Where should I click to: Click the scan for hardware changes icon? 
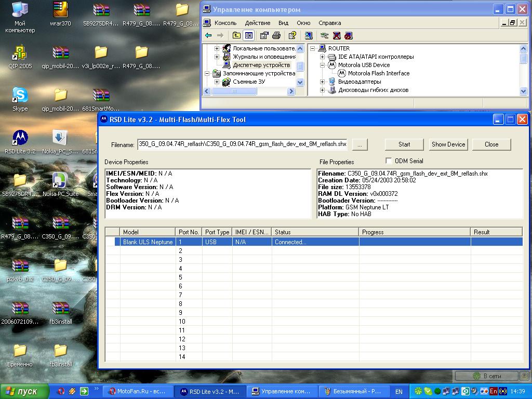[309, 35]
